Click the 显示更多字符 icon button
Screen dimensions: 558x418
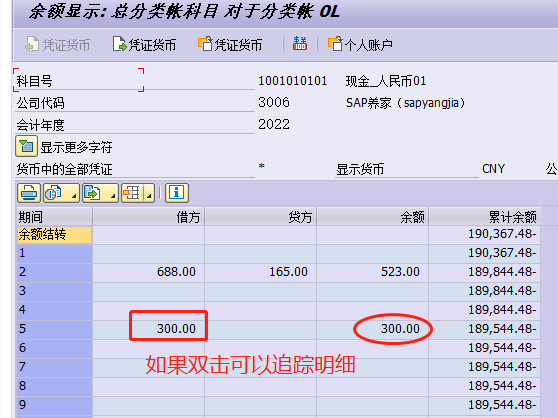tap(26, 146)
